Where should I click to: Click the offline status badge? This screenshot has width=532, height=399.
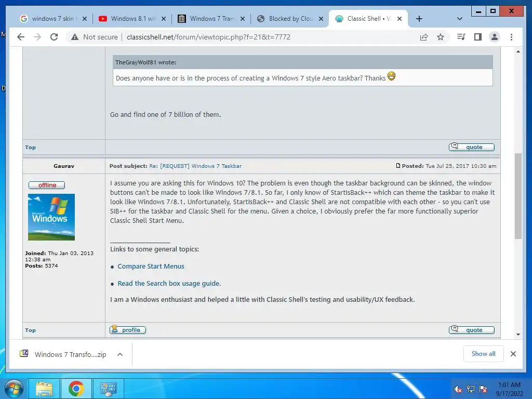coord(47,185)
